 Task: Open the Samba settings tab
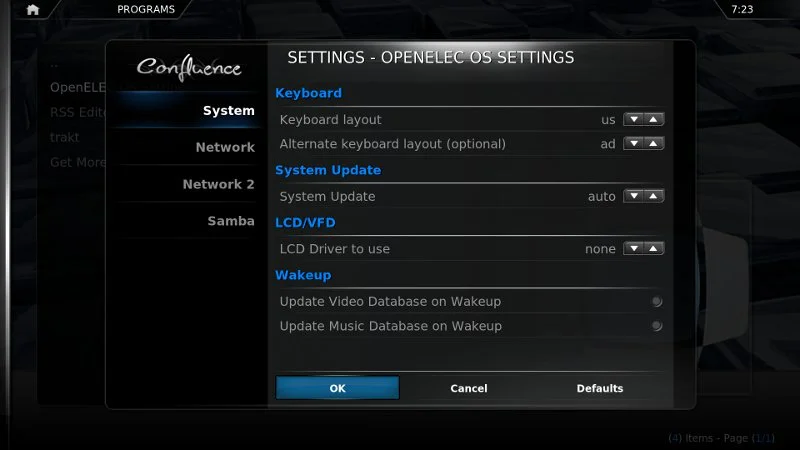[231, 221]
